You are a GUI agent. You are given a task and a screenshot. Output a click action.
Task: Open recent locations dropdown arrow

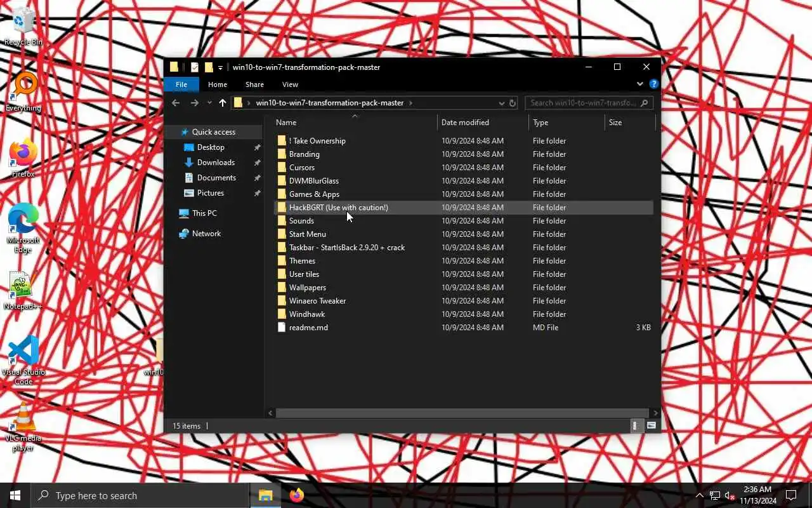209,103
